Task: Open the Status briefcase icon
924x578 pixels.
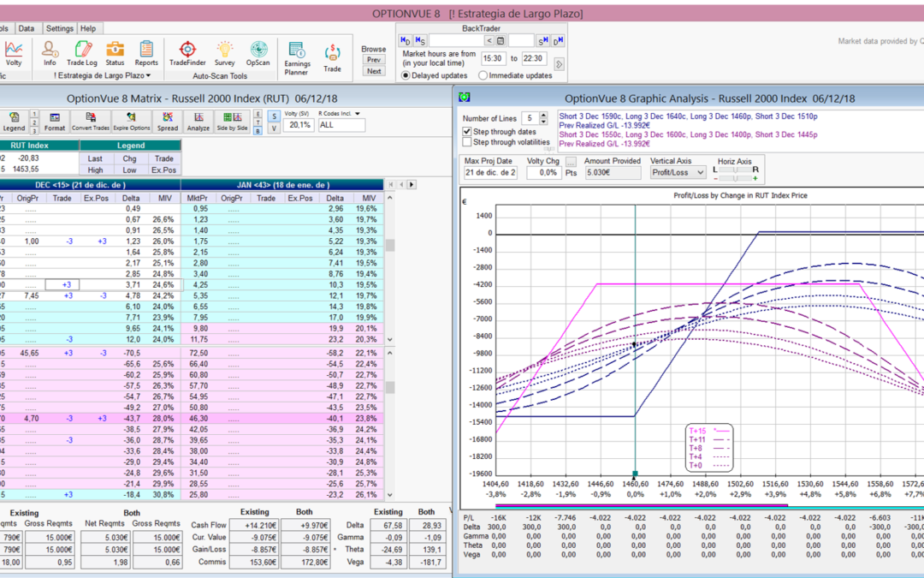Action: tap(115, 53)
